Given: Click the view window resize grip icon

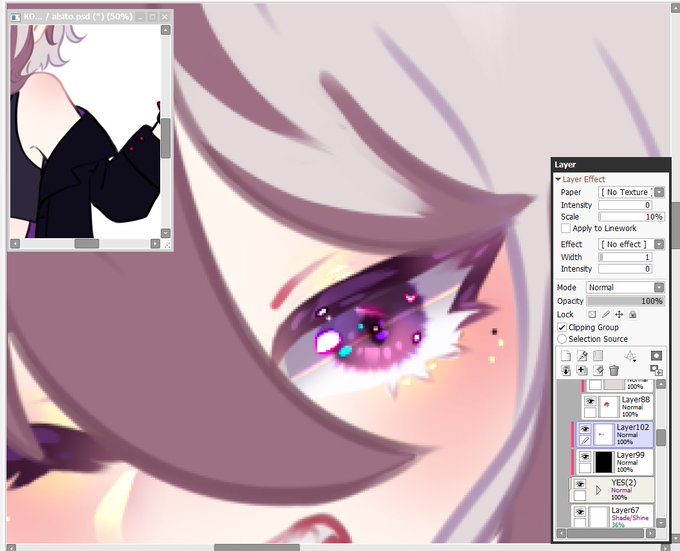Looking at the screenshot, I should tap(167, 245).
